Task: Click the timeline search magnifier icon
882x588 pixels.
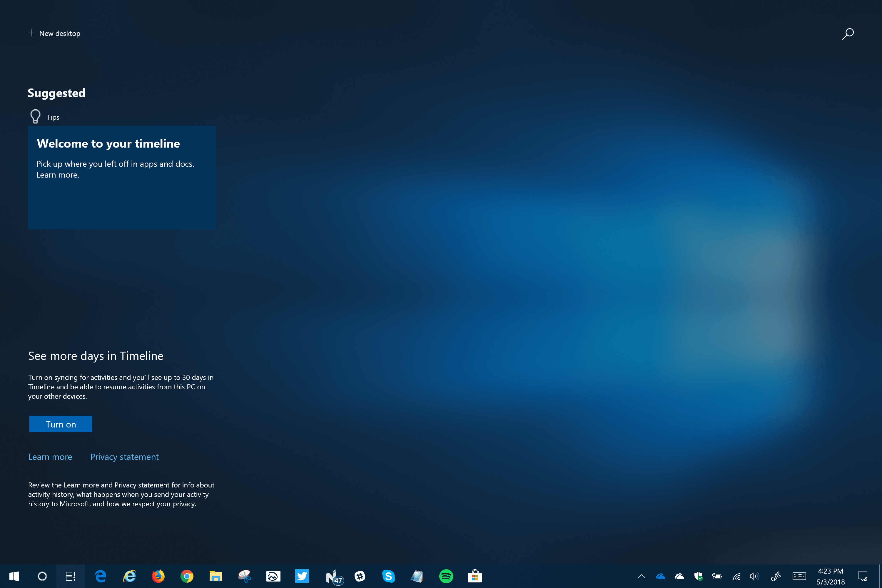Action: click(x=848, y=34)
